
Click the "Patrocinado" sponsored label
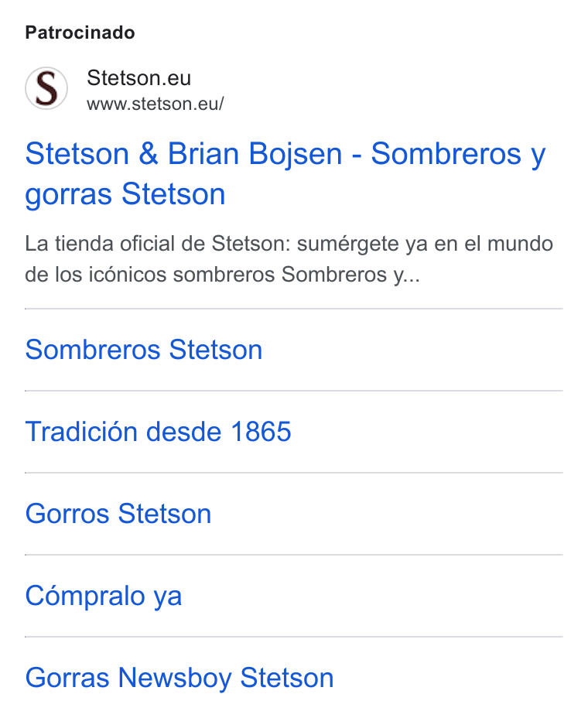[x=80, y=33]
